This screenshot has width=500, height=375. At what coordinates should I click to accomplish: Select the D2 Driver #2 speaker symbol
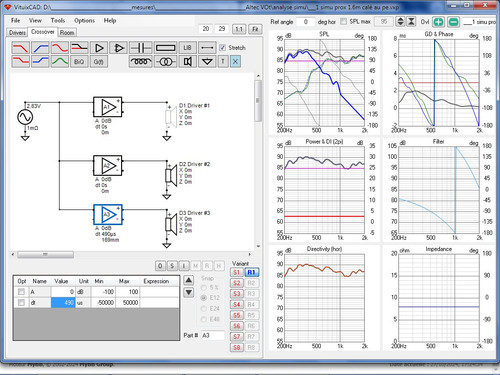pos(171,175)
